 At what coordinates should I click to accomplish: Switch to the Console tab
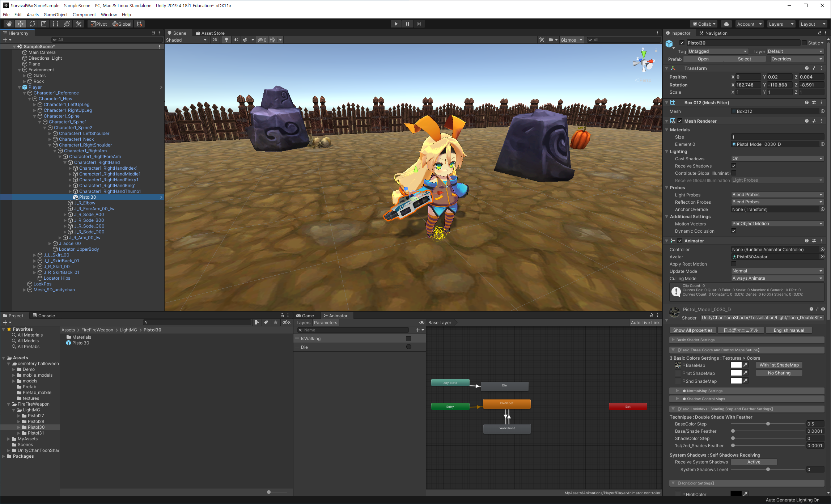point(44,315)
